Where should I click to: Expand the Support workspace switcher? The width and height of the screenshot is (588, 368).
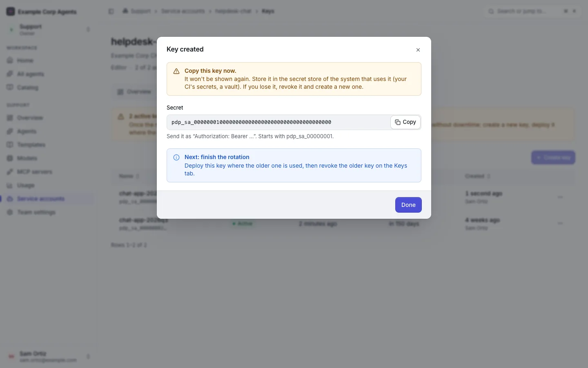[49, 29]
